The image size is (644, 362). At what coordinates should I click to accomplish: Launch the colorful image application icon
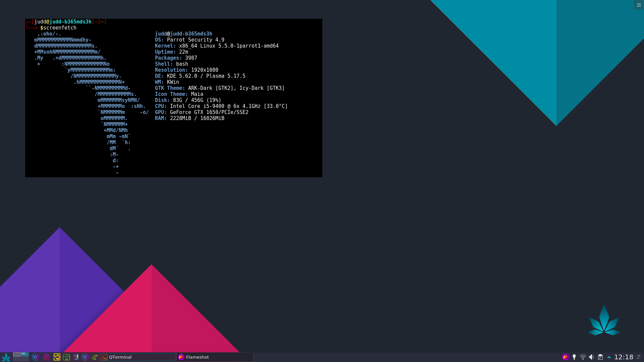tap(76, 357)
